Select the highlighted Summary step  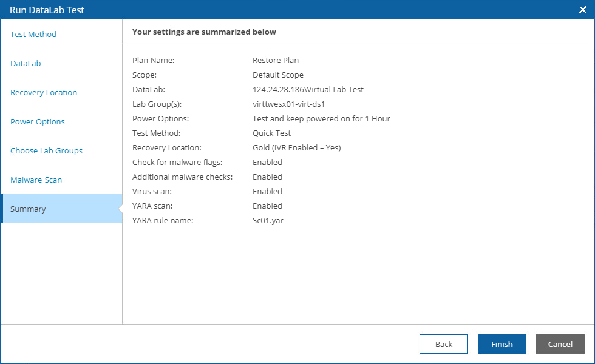(x=28, y=209)
